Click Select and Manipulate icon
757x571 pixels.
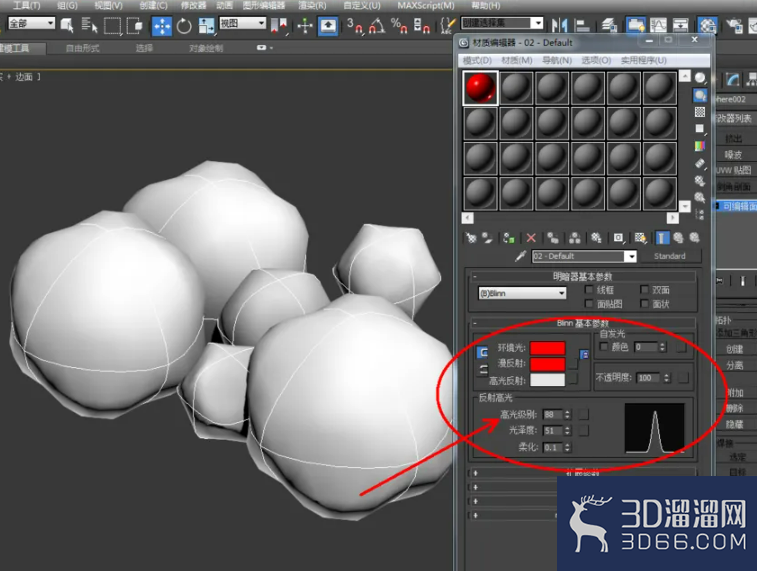305,26
